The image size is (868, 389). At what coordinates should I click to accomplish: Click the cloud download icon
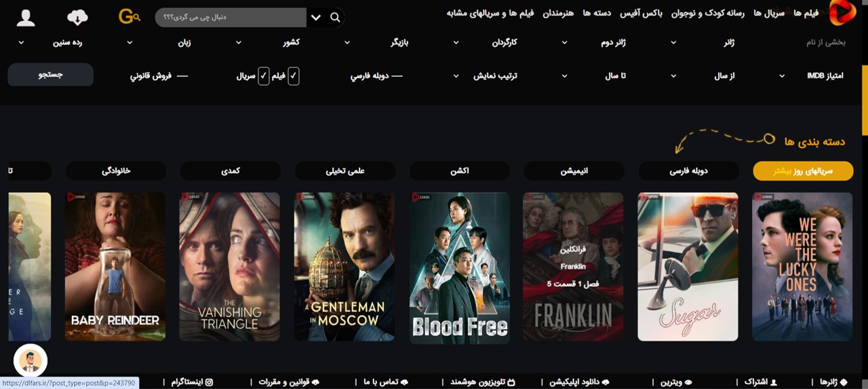[78, 18]
